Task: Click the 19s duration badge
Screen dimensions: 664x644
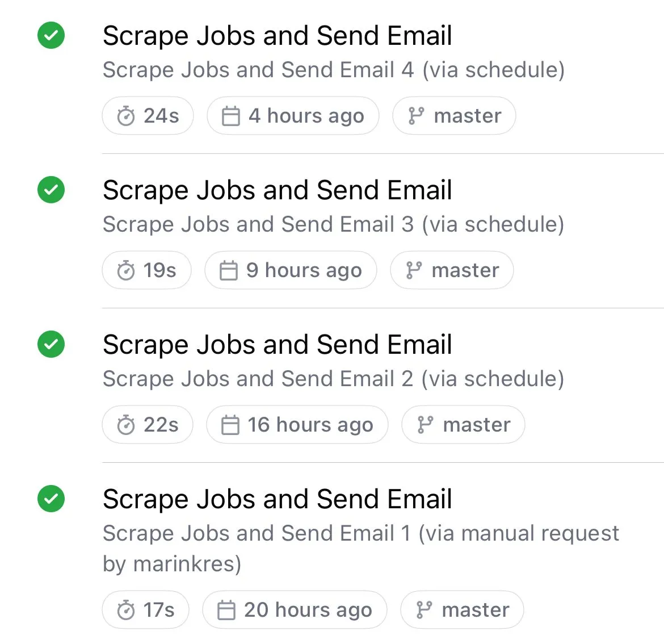Action: (146, 270)
